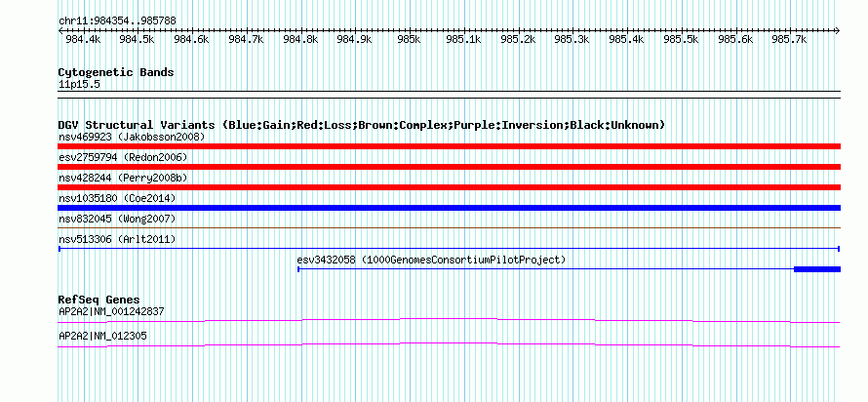This screenshot has width=868, height=402.
Task: Click the Cytogenetic Bands track title
Action: click(116, 72)
